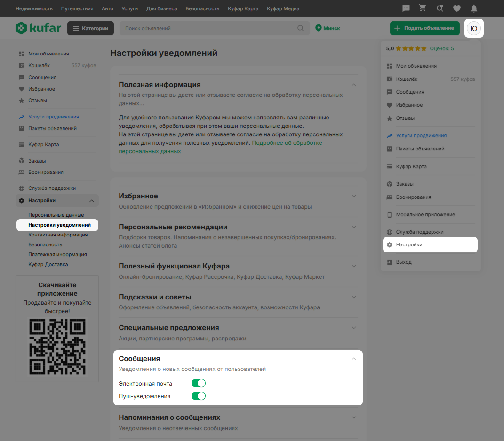
Task: Click the Выход exit icon in dropdown
Action: point(390,262)
